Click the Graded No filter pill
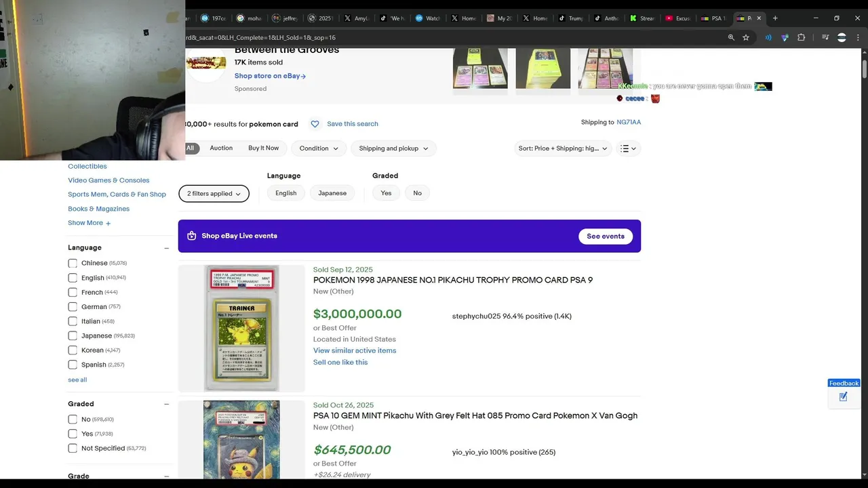The image size is (868, 488). (417, 193)
